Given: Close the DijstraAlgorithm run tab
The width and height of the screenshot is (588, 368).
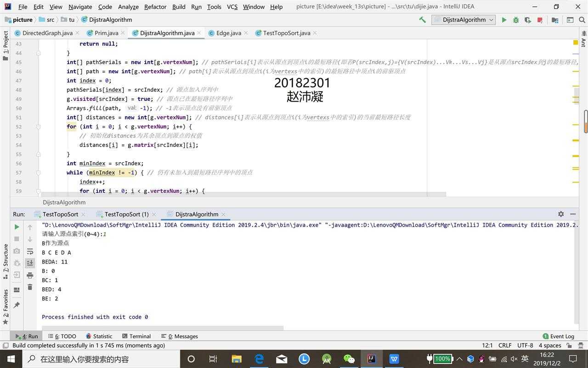Looking at the screenshot, I should (224, 214).
